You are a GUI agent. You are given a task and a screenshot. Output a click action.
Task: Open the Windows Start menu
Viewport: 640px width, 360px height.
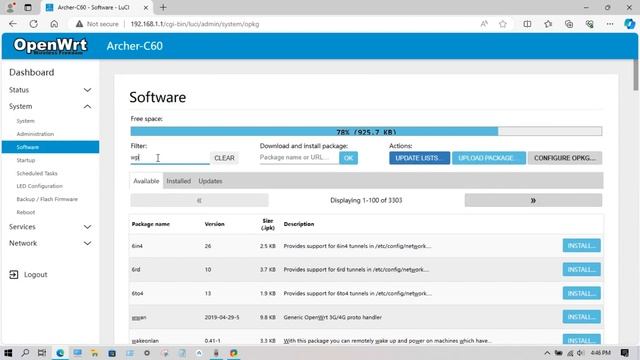[x=8, y=353]
